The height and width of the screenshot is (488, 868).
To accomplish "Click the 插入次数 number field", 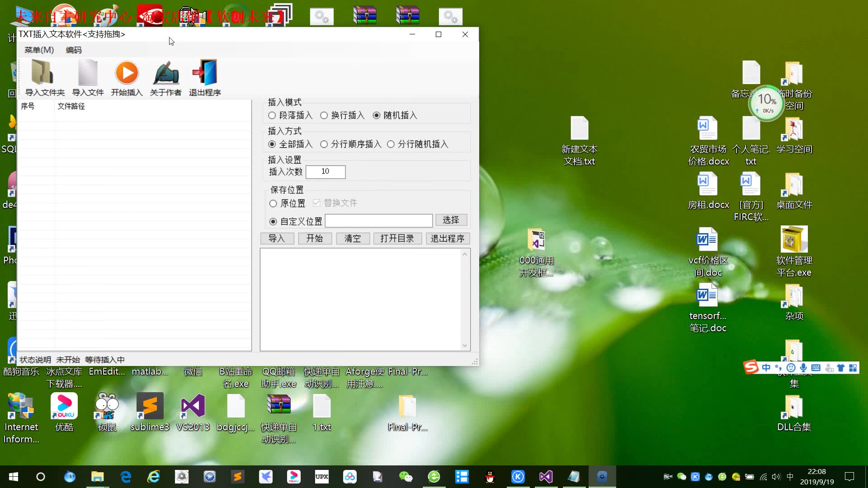I will point(325,172).
